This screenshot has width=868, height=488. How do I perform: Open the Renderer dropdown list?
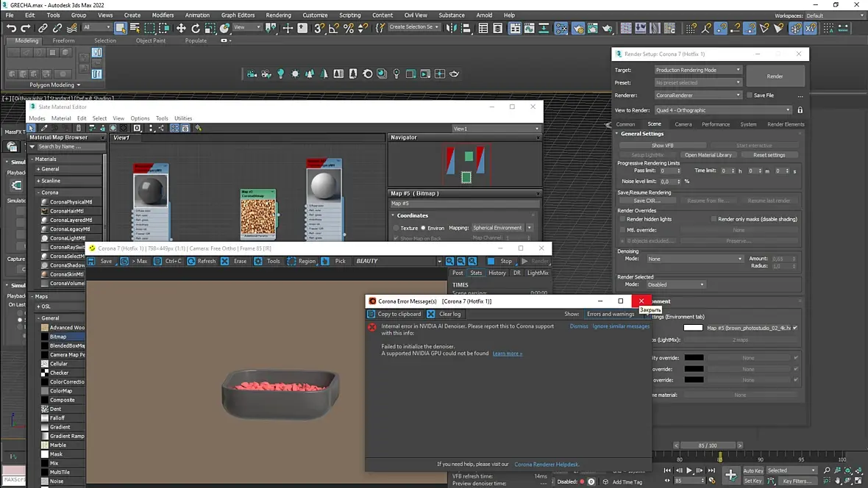click(x=698, y=95)
